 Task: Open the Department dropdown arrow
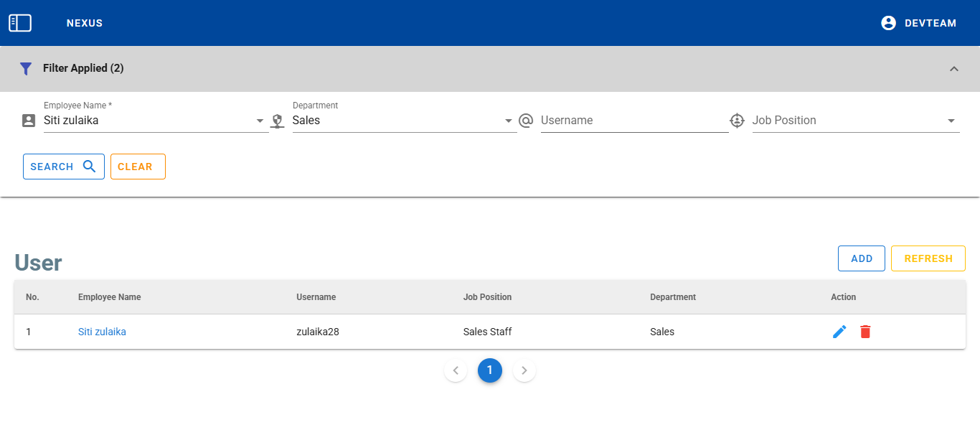(509, 121)
